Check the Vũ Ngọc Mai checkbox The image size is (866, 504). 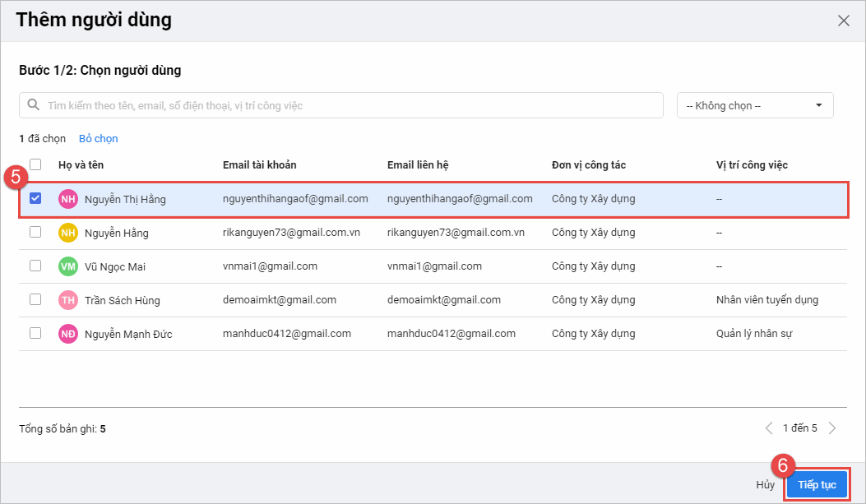(x=35, y=266)
